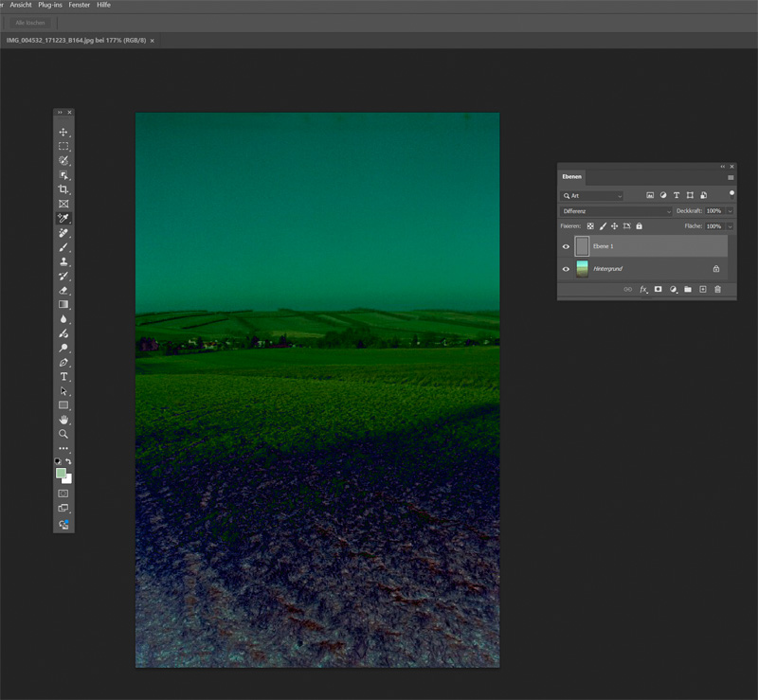Add a layer mask
Image resolution: width=758 pixels, height=700 pixels.
(658, 289)
